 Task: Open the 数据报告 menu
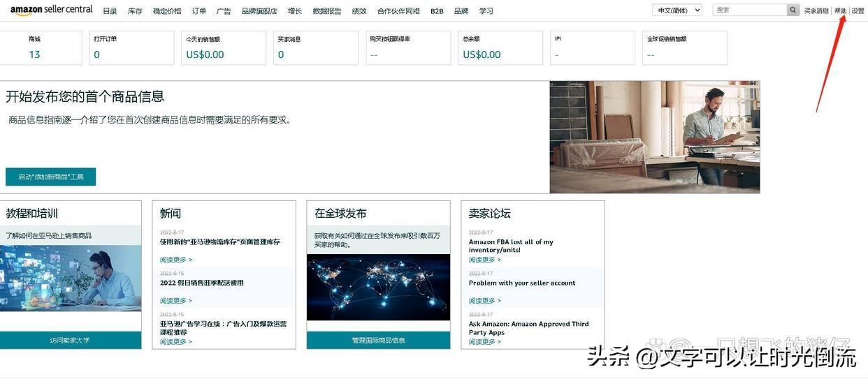[x=327, y=11]
